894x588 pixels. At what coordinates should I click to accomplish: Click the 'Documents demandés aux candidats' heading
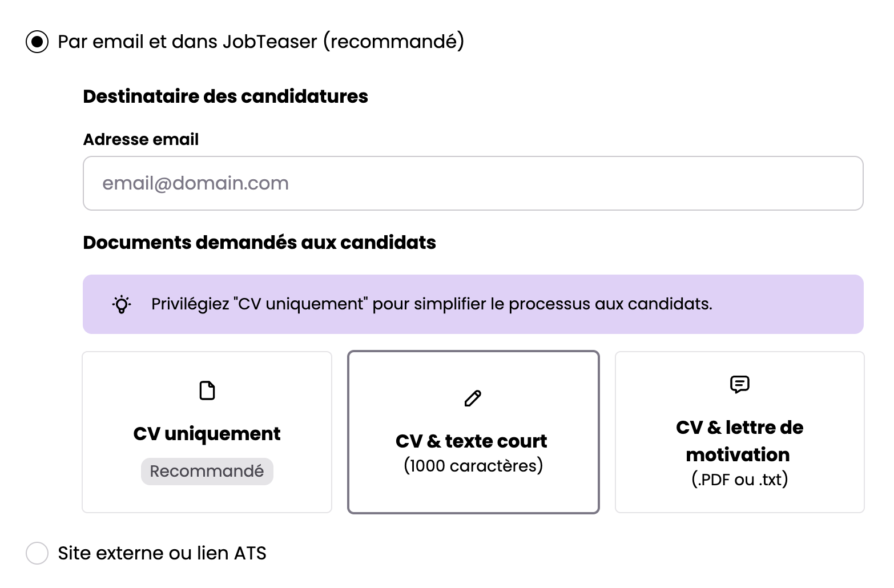pos(260,243)
